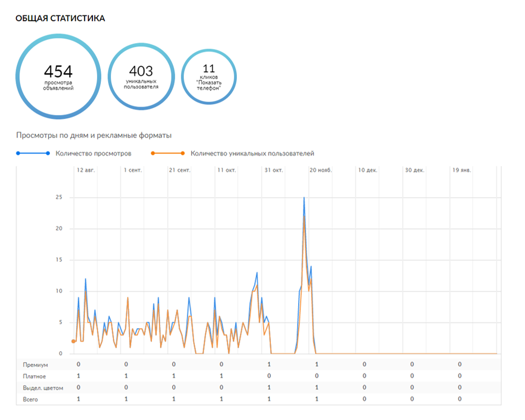Click the 'Премиум' row label
Screen dimensions: 525x420
[35, 365]
